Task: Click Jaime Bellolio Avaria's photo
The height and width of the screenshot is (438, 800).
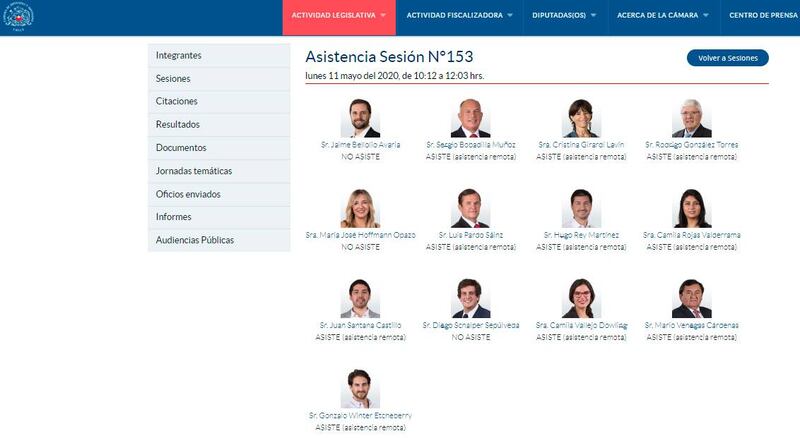Action: (x=360, y=118)
